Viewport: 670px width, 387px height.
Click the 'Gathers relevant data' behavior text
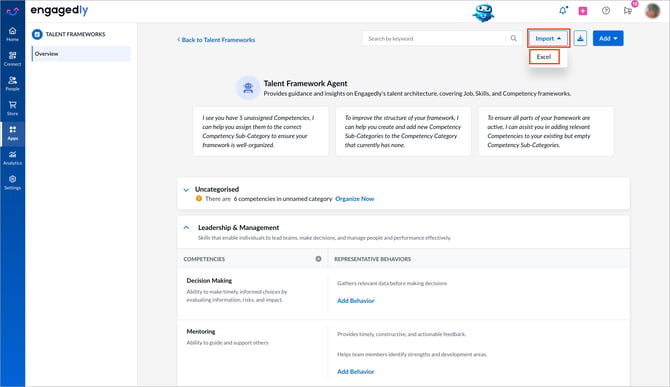(x=392, y=283)
